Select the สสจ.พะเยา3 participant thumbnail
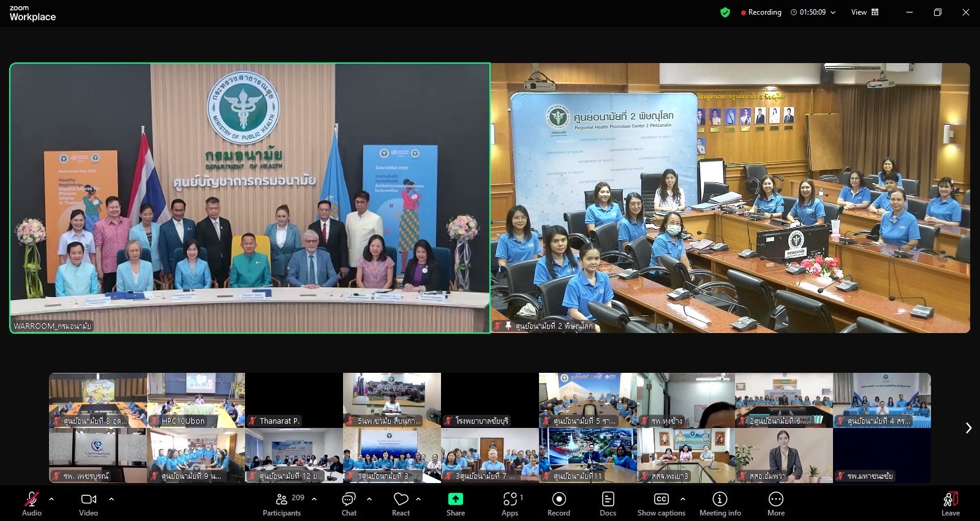Screen dimensions: 980x521 click(x=686, y=455)
